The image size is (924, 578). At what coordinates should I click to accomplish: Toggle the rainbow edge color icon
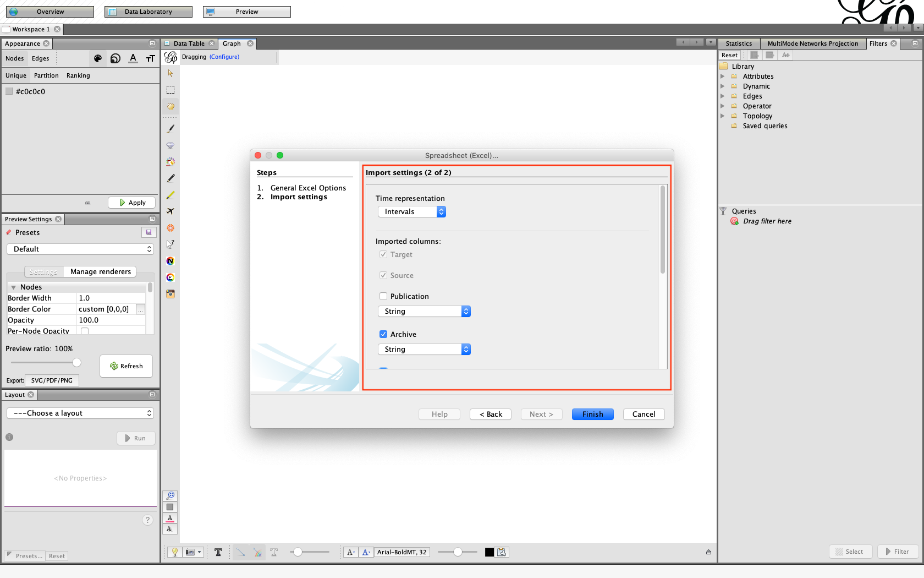point(257,552)
